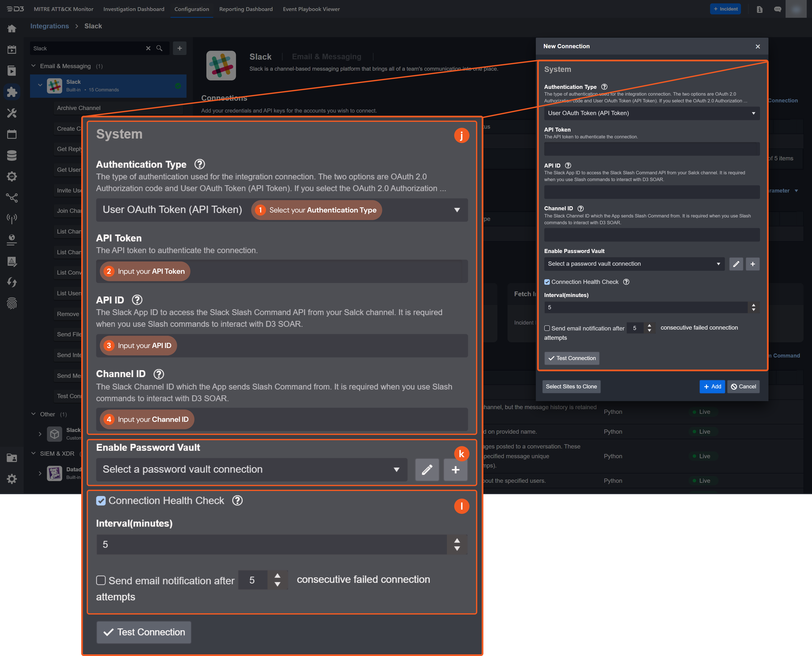
Task: Click the blue Add button
Action: click(712, 386)
